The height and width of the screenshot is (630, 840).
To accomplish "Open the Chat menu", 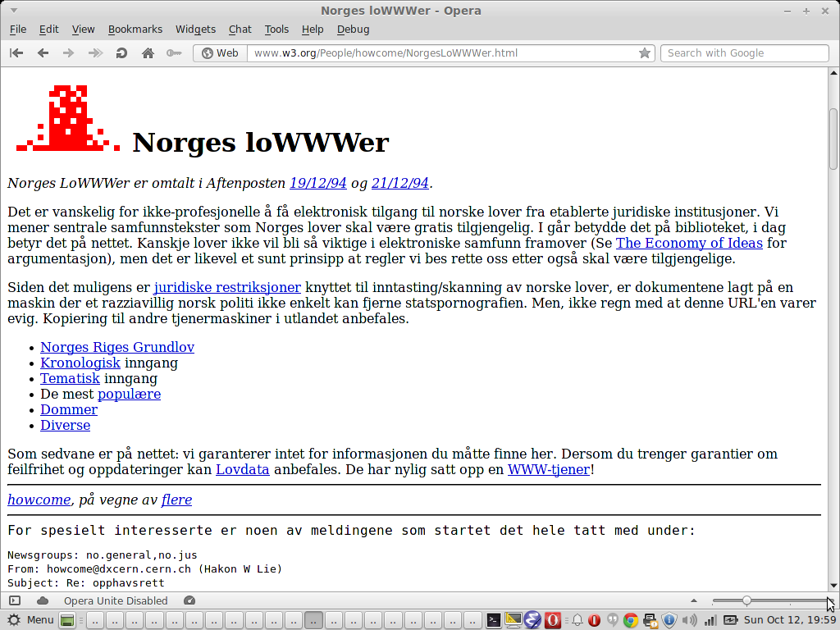I will coord(240,30).
